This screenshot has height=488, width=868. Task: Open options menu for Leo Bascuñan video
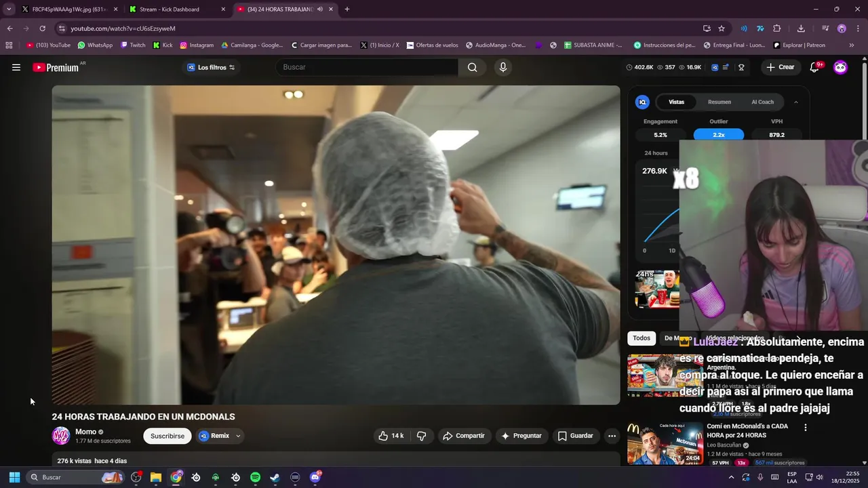click(805, 428)
